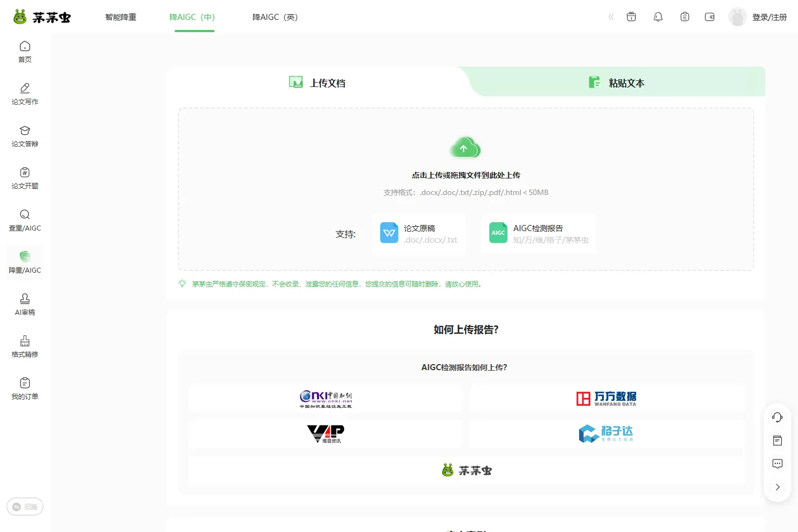Click the green cloud upload icon

coord(465,148)
